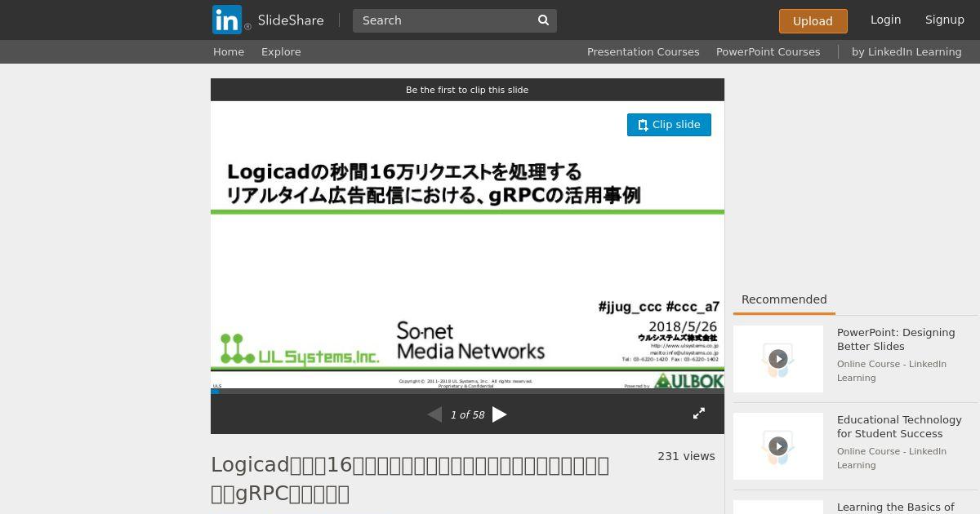
Task: Open the Signup link
Action: click(x=944, y=20)
